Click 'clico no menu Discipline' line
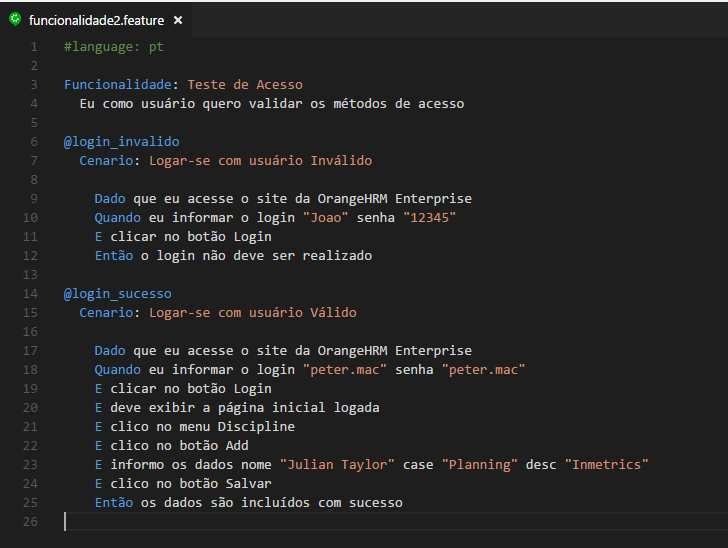 [x=202, y=427]
